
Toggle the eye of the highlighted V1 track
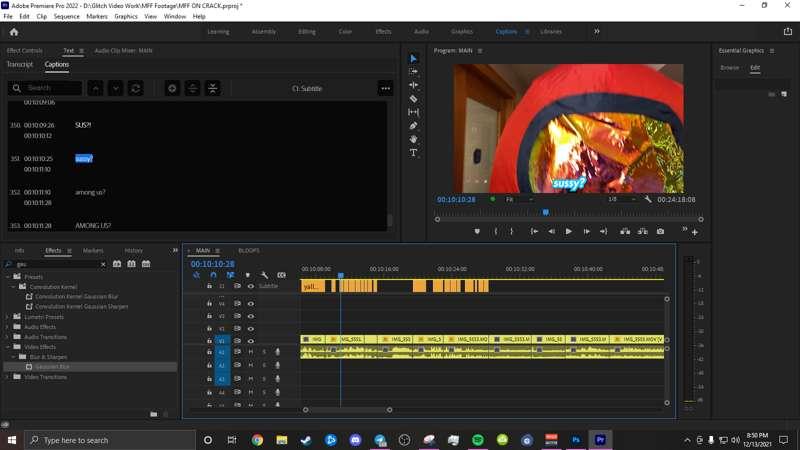point(251,341)
